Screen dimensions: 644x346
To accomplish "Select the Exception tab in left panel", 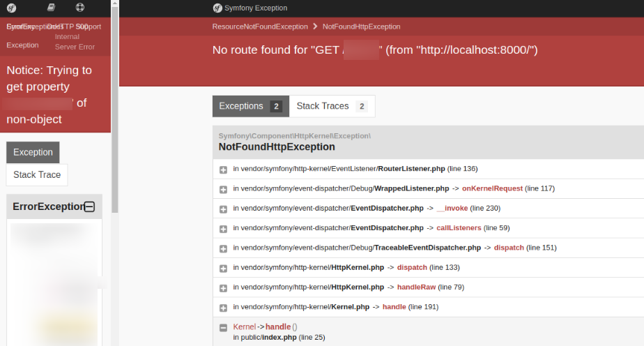I will click(33, 152).
